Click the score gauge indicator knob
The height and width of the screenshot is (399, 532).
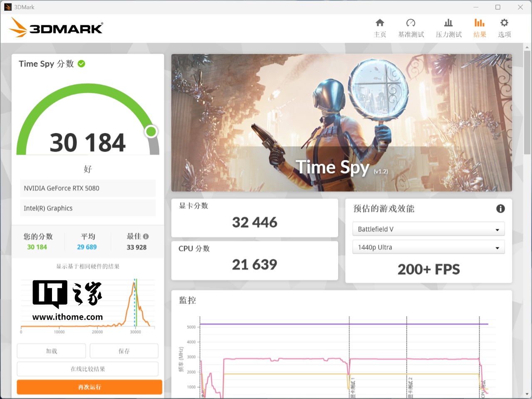(151, 132)
